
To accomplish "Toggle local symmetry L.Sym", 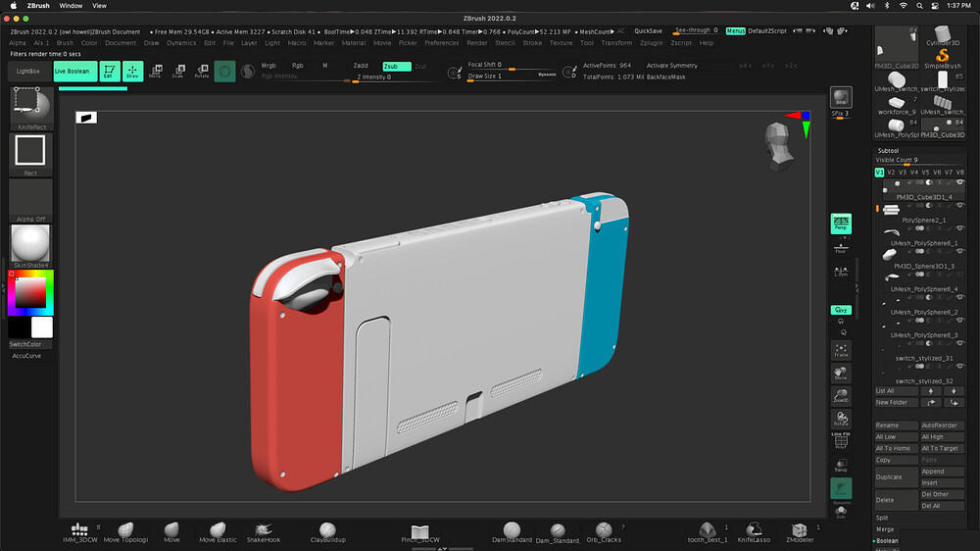I will pos(841,272).
